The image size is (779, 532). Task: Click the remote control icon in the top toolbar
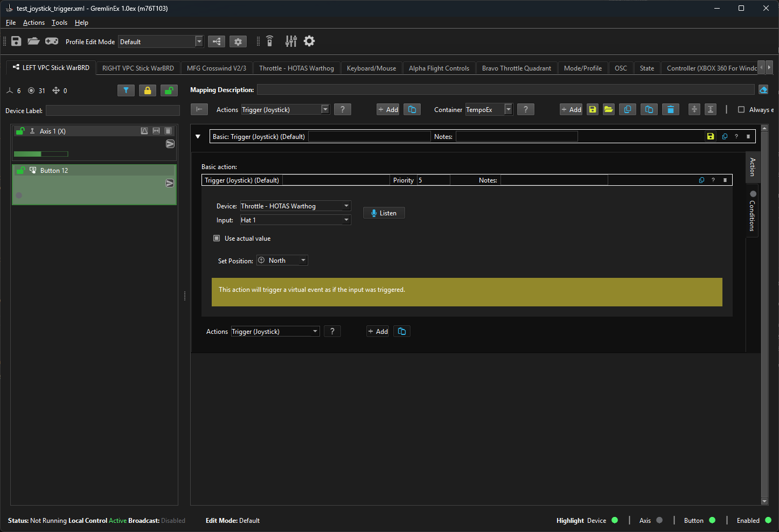point(270,41)
